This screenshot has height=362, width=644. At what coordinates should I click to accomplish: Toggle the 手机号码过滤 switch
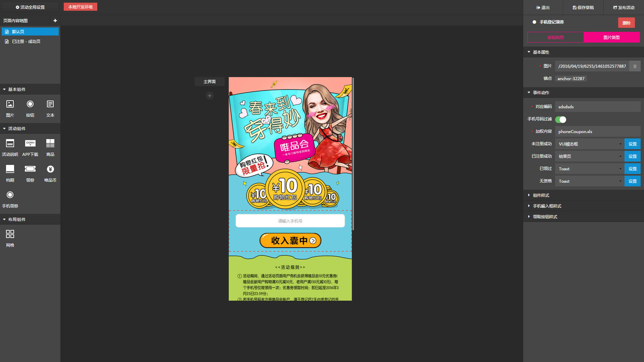click(560, 119)
